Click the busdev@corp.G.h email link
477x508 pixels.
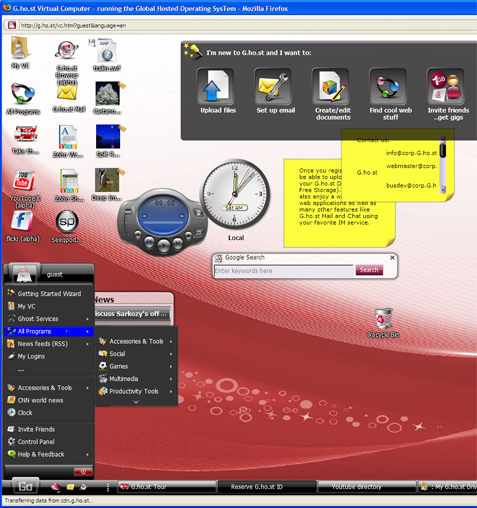[411, 185]
